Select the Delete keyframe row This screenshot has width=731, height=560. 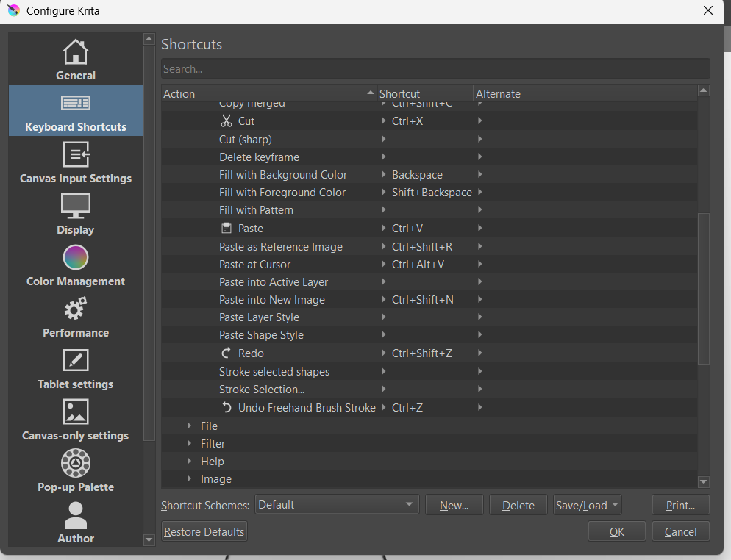(x=429, y=157)
